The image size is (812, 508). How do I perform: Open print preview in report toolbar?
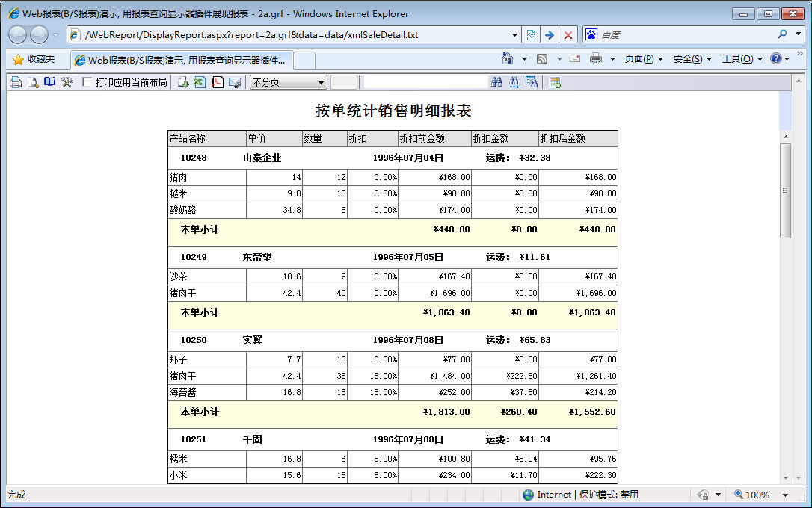33,82
